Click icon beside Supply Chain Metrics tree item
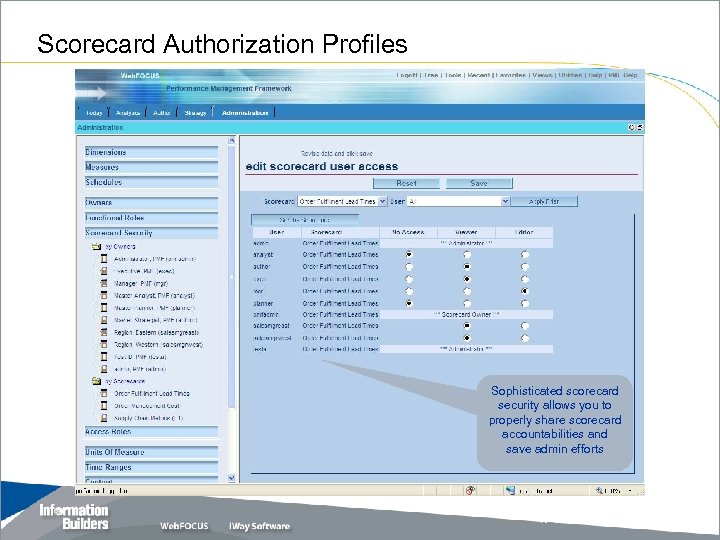Screen dimensions: 720x540 click(104, 418)
